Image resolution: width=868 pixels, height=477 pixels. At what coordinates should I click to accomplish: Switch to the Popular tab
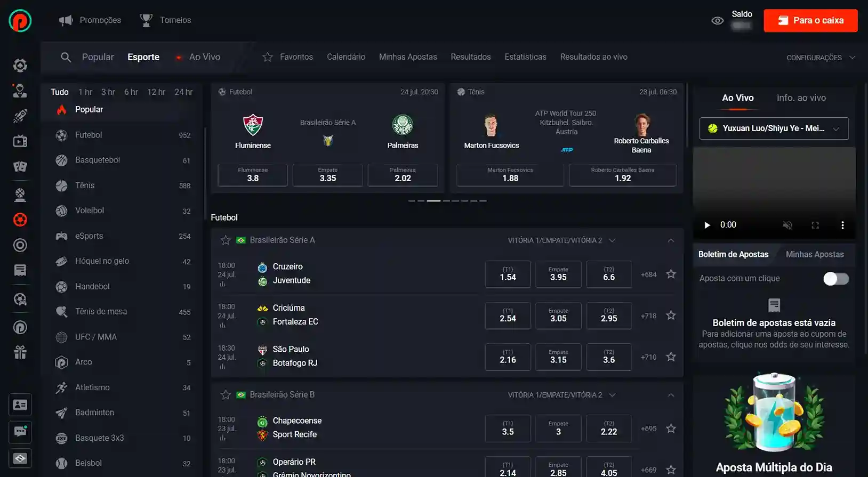coord(98,57)
